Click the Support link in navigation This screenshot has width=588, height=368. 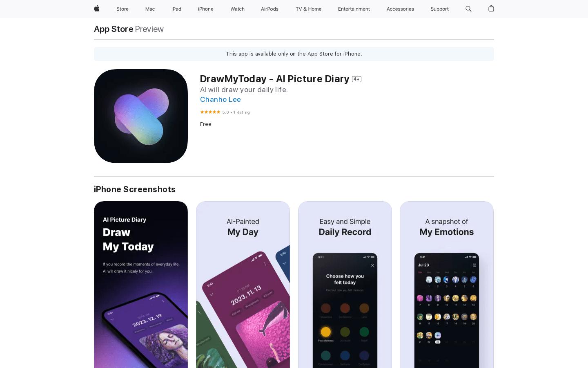(x=439, y=9)
